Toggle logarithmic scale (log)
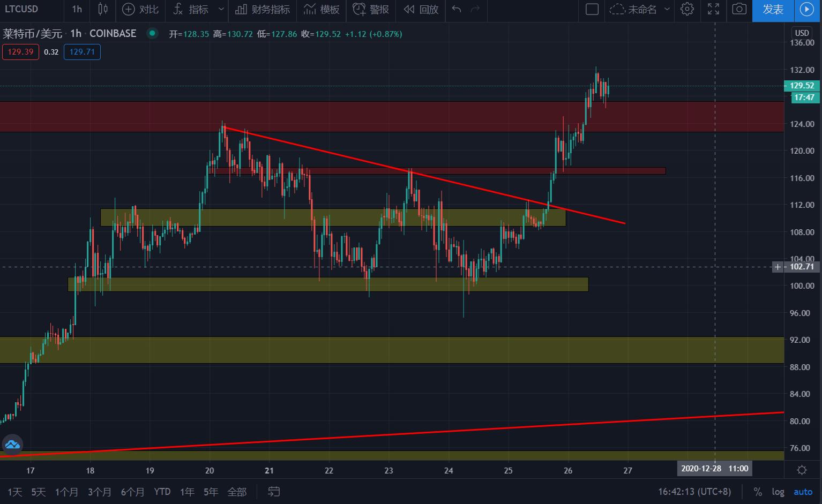822x504 pixels. (x=778, y=492)
